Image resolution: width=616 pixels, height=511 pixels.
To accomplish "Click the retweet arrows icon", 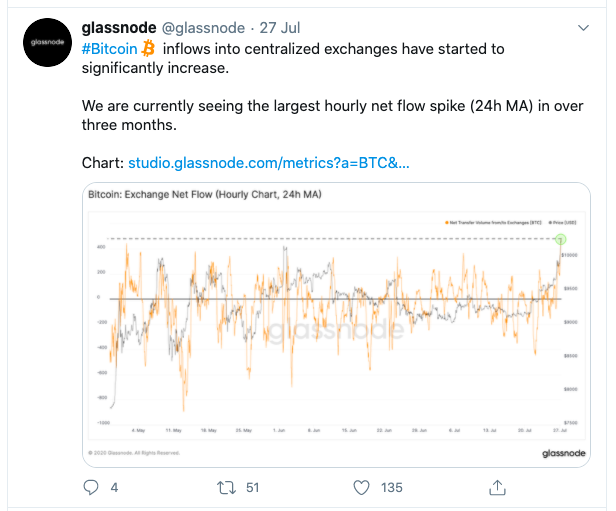I will pyautogui.click(x=226, y=488).
